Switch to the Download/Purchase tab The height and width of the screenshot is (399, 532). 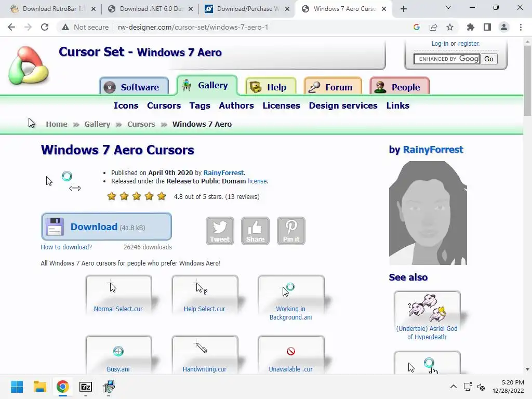(x=247, y=9)
